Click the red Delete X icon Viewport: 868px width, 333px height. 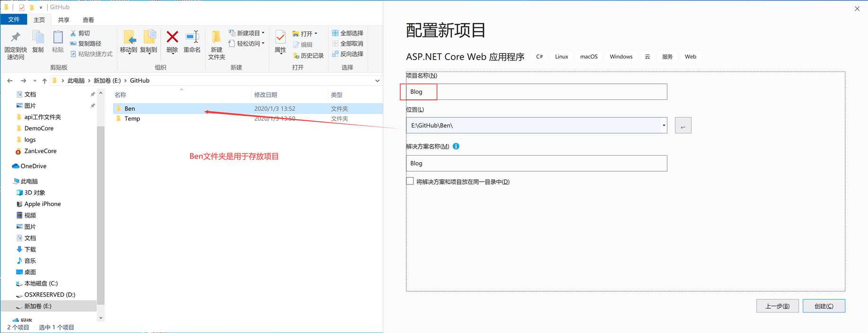pos(172,36)
